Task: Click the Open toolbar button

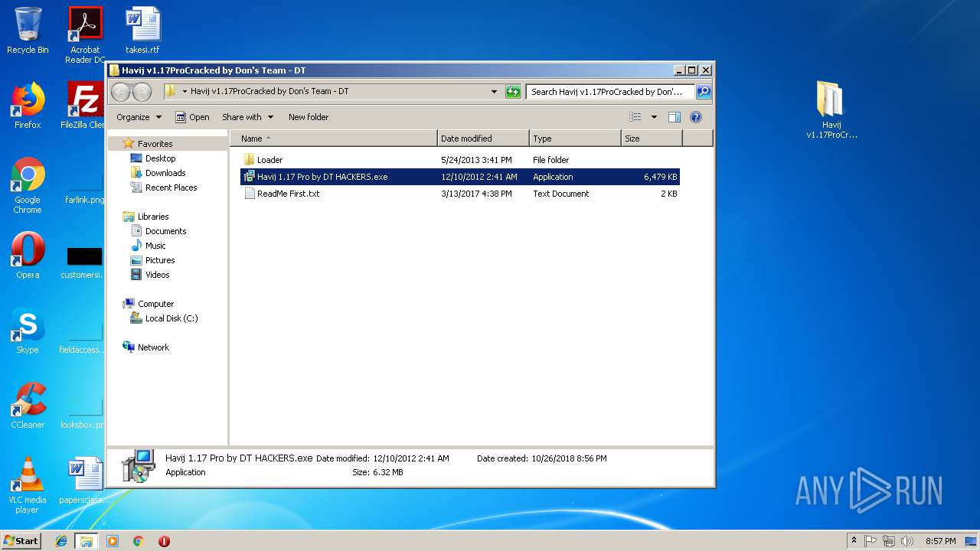Action: click(192, 117)
